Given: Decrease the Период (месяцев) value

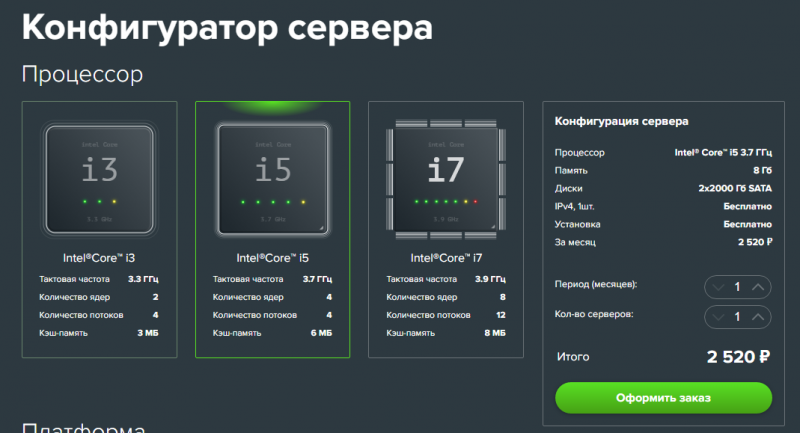Looking at the screenshot, I should [718, 287].
